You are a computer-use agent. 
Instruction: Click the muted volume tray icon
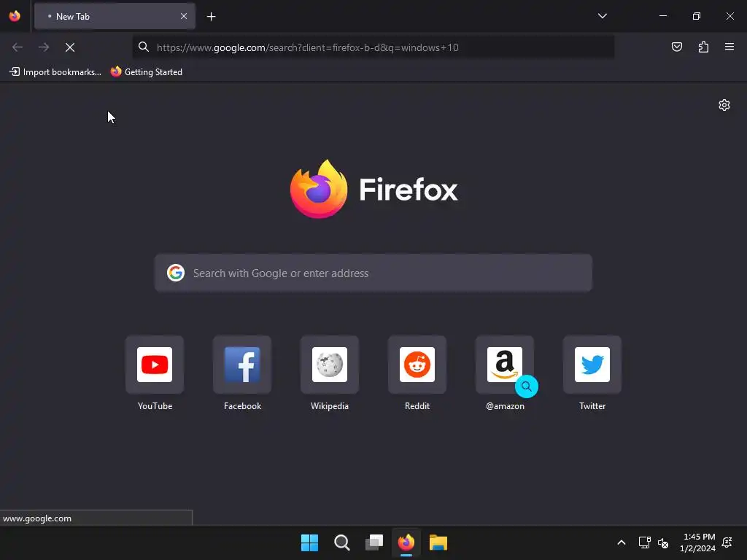[662, 542]
